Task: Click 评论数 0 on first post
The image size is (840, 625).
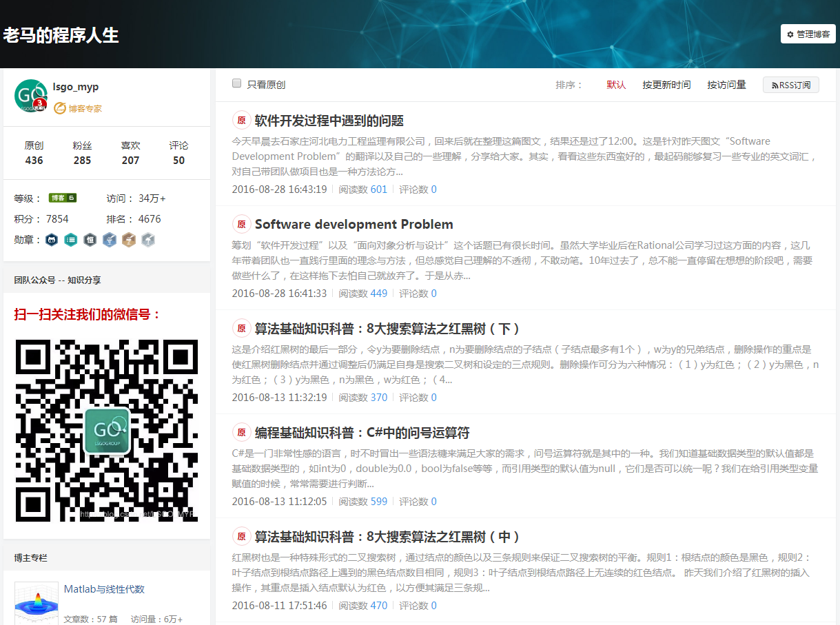Action: point(418,189)
